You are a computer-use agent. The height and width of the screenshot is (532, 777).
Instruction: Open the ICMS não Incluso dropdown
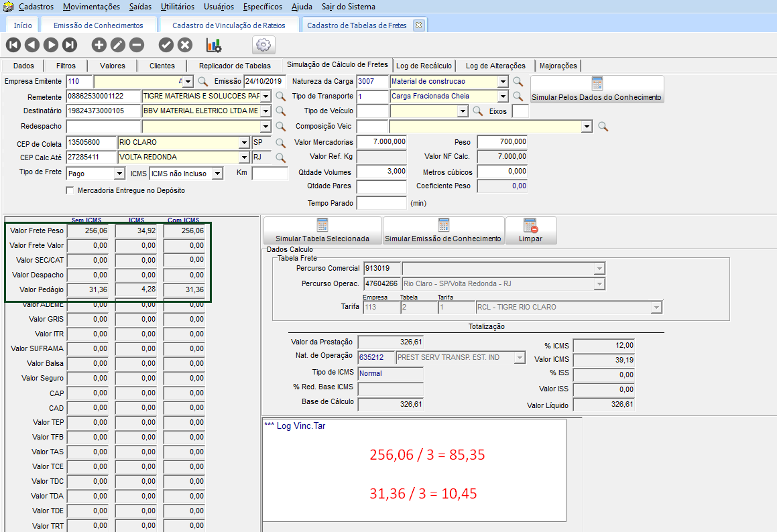point(217,174)
